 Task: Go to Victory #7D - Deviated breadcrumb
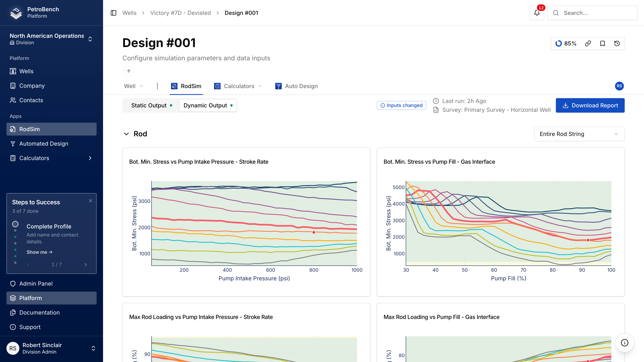pyautogui.click(x=181, y=13)
